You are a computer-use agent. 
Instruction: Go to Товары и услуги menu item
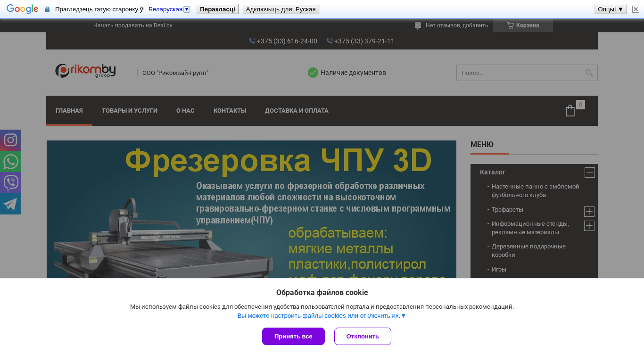coord(130,111)
